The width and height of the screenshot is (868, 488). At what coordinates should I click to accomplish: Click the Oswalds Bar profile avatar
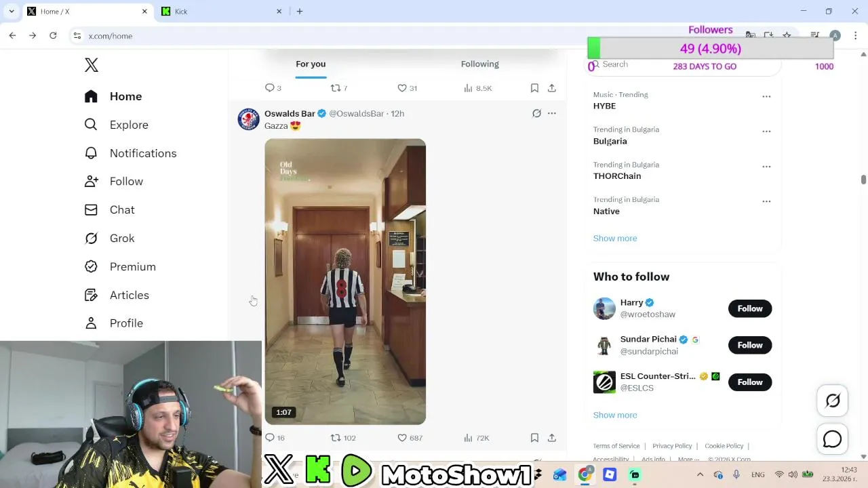[248, 119]
